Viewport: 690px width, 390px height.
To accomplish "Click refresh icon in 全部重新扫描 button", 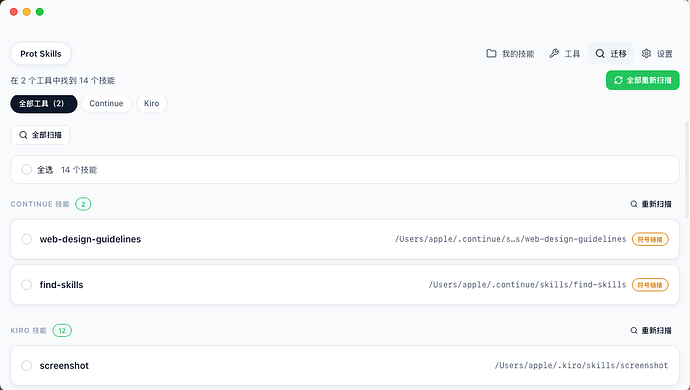I will click(x=618, y=80).
